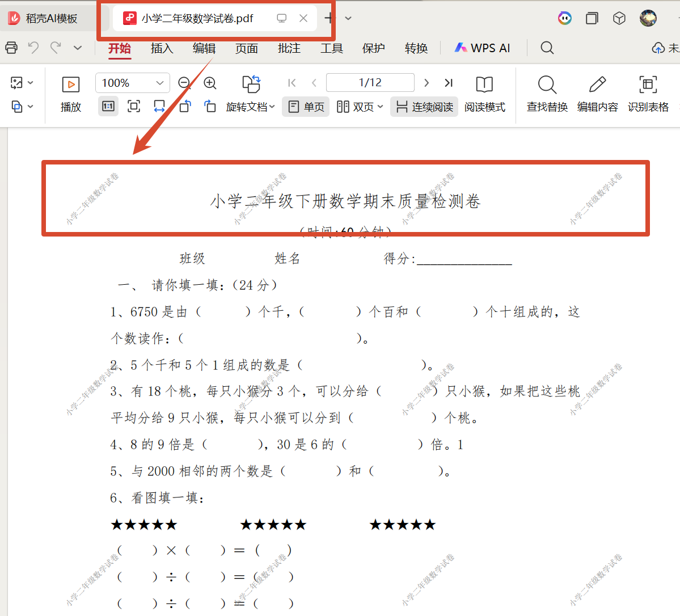Jump to the last page
680x616 pixels.
pyautogui.click(x=449, y=83)
